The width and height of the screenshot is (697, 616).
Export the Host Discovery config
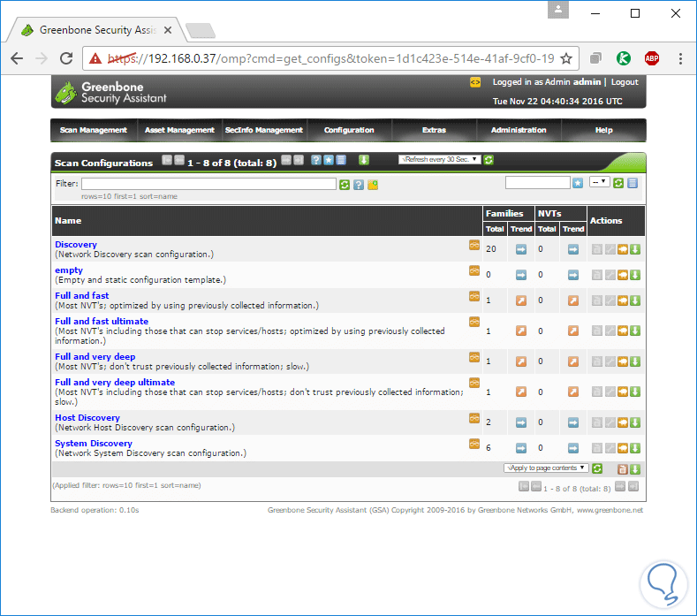click(x=635, y=422)
